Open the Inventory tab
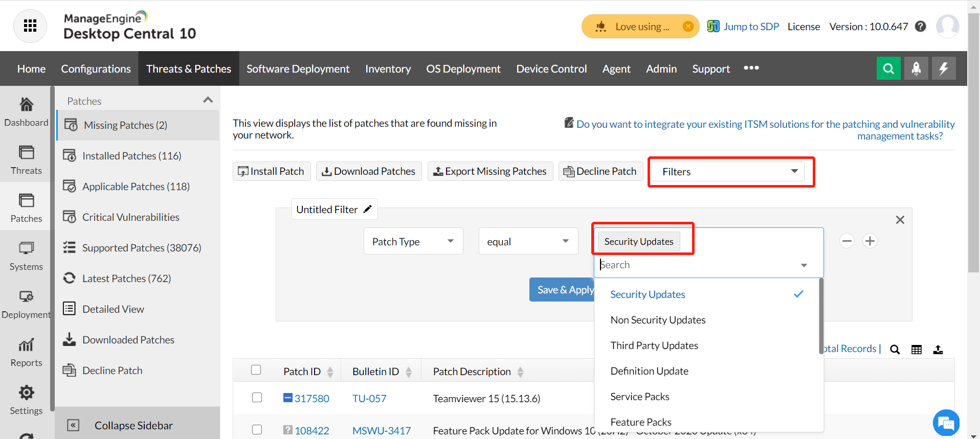Image resolution: width=980 pixels, height=439 pixels. pos(388,68)
